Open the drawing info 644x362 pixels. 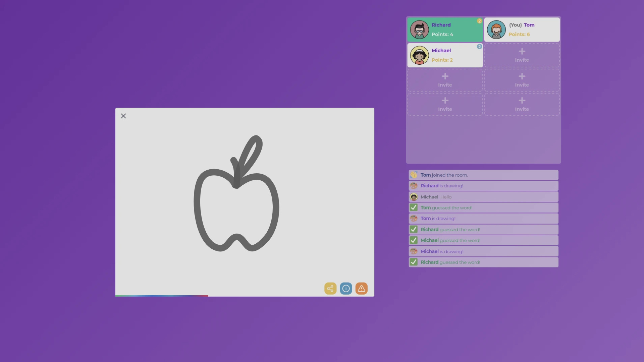pyautogui.click(x=346, y=288)
